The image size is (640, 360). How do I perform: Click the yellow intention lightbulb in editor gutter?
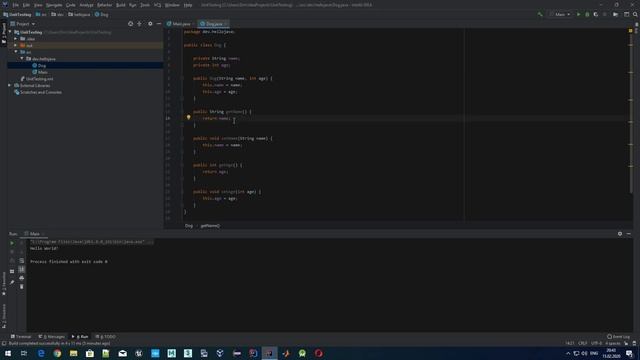189,117
